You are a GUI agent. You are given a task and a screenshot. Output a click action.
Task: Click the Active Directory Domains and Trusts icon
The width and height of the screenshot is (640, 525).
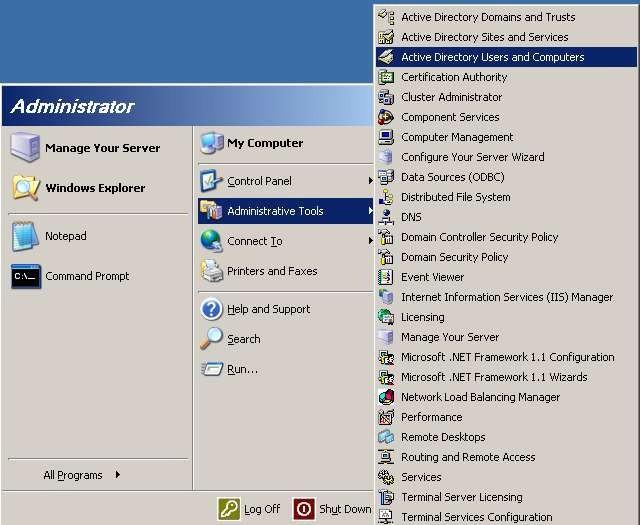coord(386,17)
